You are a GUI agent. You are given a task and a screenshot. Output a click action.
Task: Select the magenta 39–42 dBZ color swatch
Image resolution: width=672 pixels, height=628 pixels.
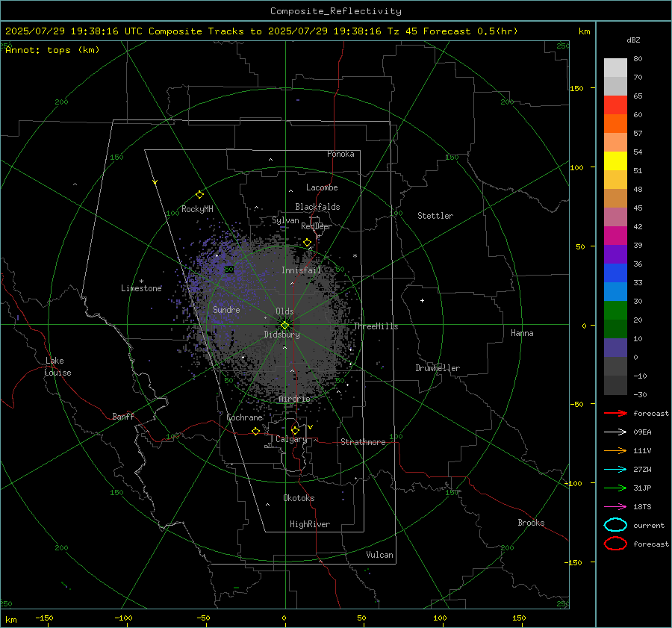click(615, 236)
